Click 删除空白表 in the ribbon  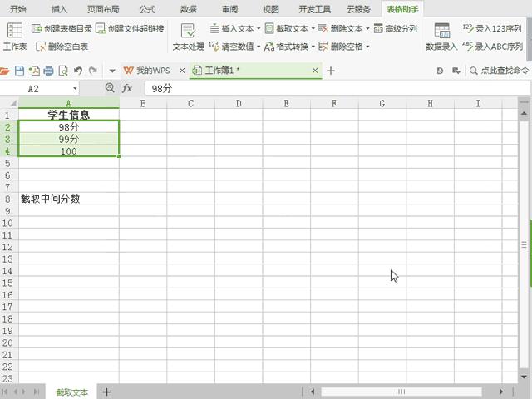click(62, 47)
